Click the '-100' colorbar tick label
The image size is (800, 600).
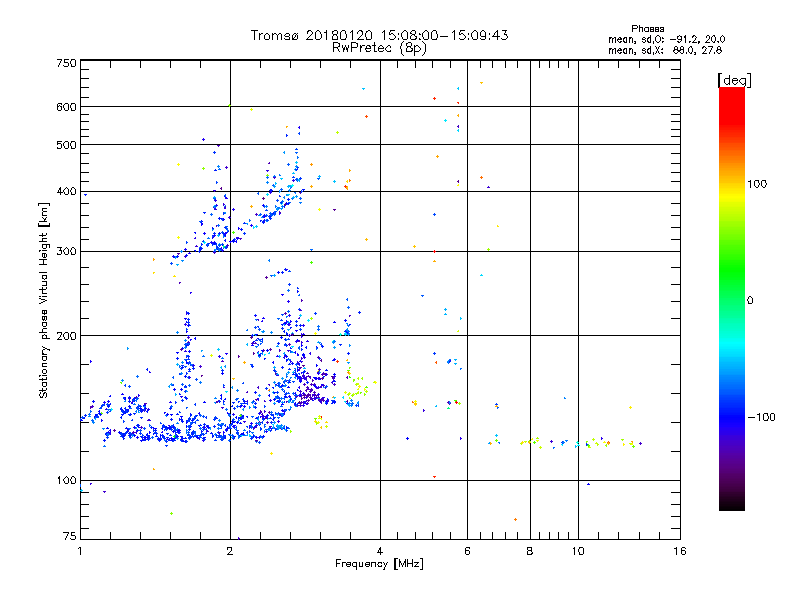coord(761,417)
